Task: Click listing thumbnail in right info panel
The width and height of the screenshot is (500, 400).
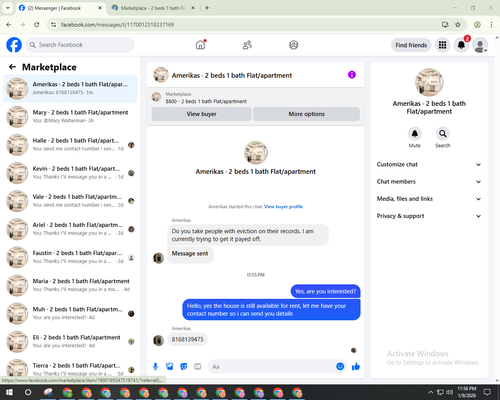Action: click(x=429, y=82)
